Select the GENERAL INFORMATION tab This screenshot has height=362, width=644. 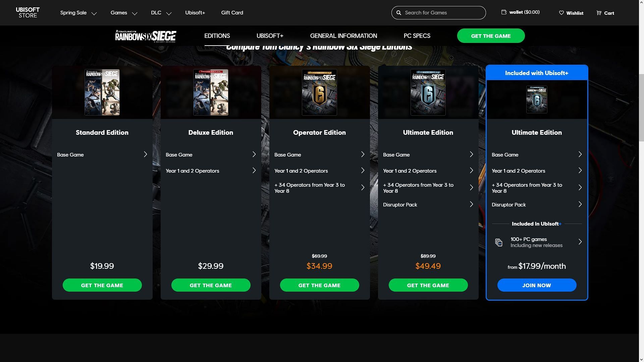pyautogui.click(x=344, y=36)
